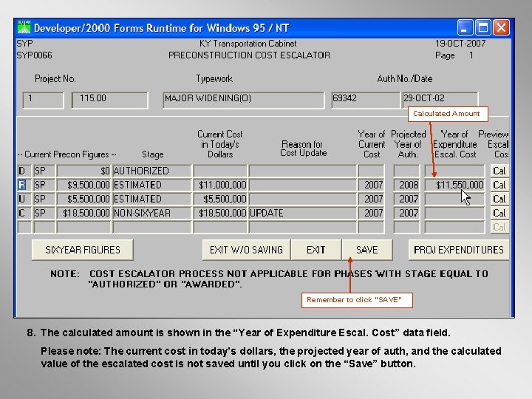The width and height of the screenshot is (532, 399).
Task: Click the SP cell in the D row
Action: 44,171
